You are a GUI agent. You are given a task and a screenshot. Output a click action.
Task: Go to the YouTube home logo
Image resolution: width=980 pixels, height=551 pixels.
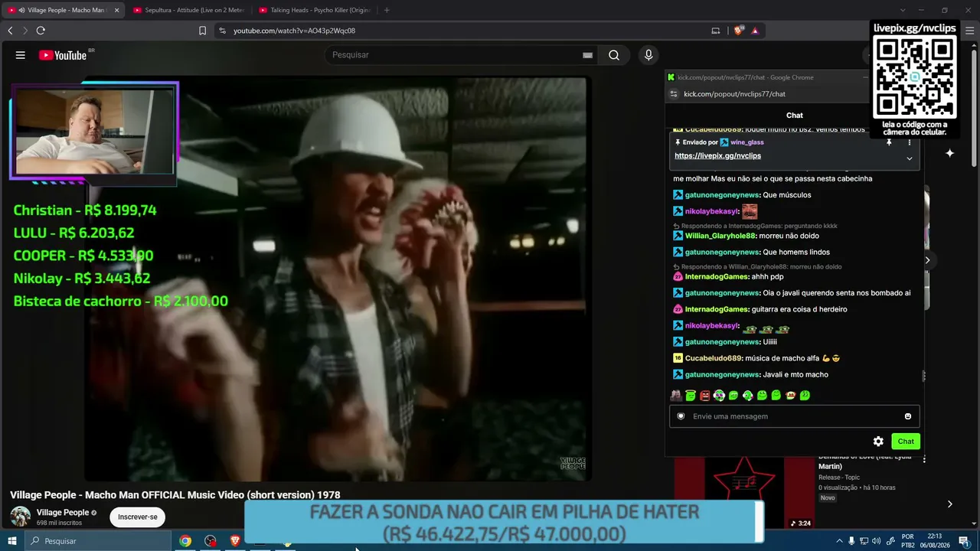click(x=63, y=55)
